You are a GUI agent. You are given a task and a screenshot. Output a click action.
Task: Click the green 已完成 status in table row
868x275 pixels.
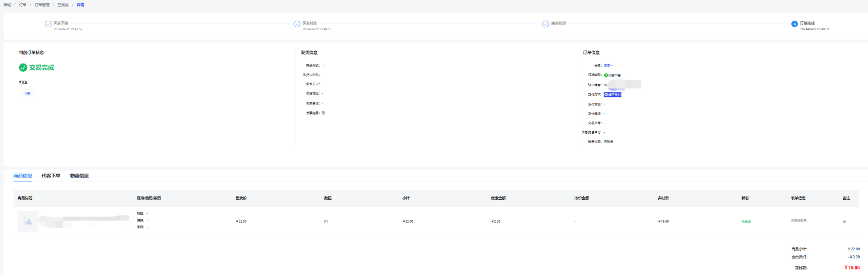coord(746,222)
